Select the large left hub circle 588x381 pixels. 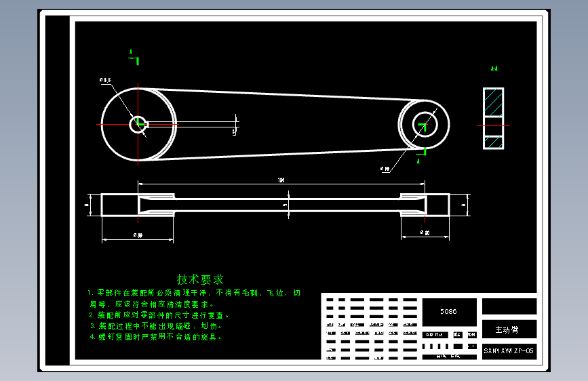[138, 125]
